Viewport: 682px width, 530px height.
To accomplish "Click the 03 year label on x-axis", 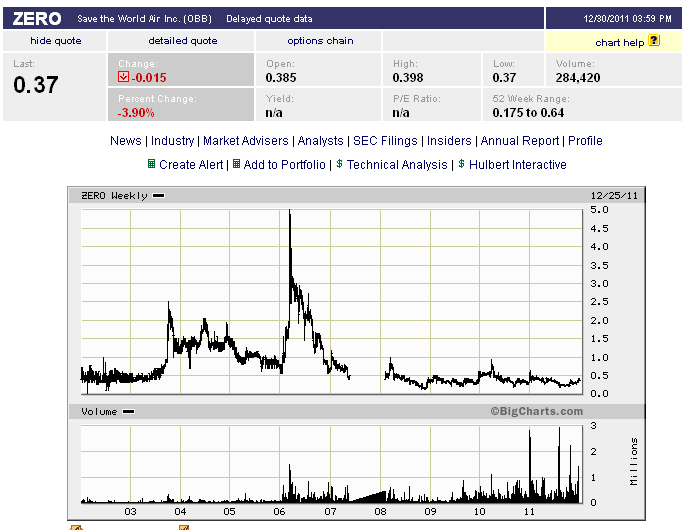I will coord(130,511).
